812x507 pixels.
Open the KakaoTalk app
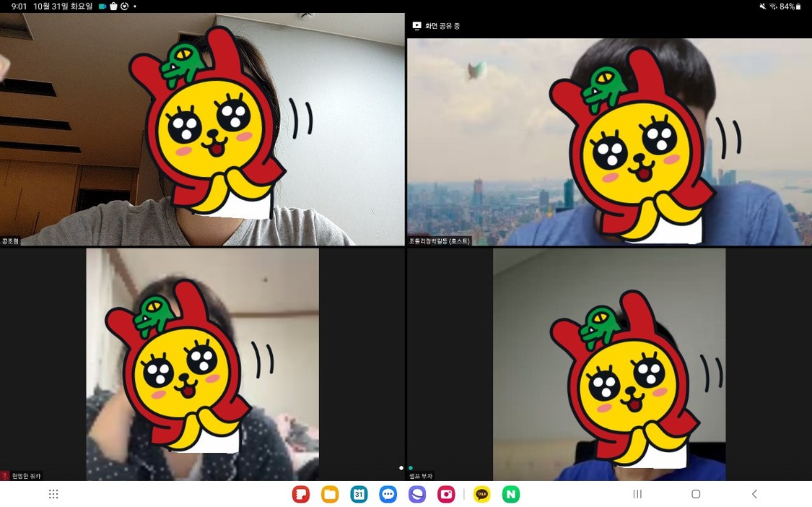481,494
